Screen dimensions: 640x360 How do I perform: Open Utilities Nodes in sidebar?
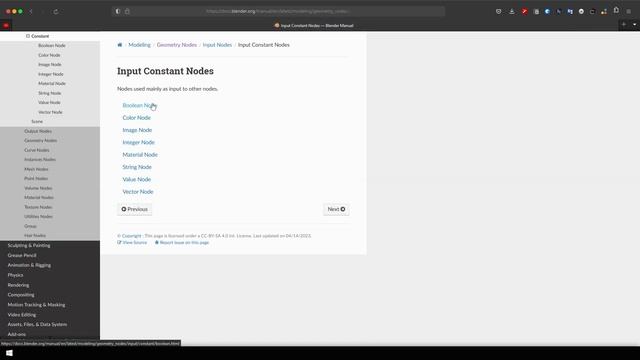point(38,216)
